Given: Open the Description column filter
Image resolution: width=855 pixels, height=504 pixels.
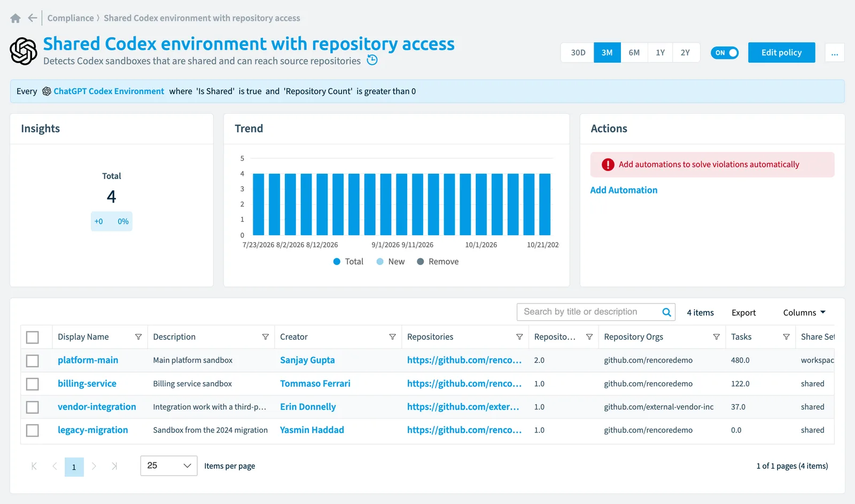Looking at the screenshot, I should [x=266, y=337].
